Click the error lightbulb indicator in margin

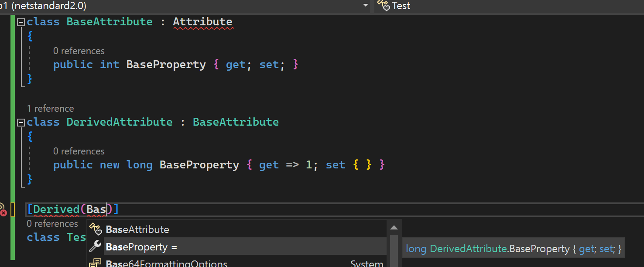coord(3,210)
